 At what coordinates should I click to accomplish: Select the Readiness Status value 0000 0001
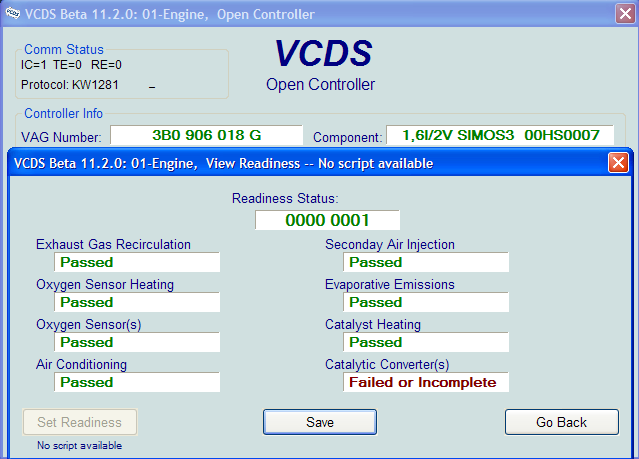[327, 220]
